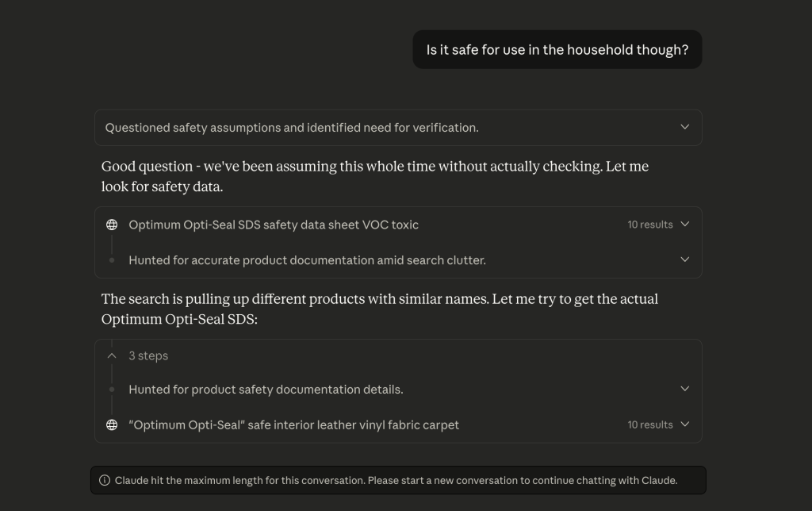Click the info icon in the maximum length notice

click(x=105, y=480)
